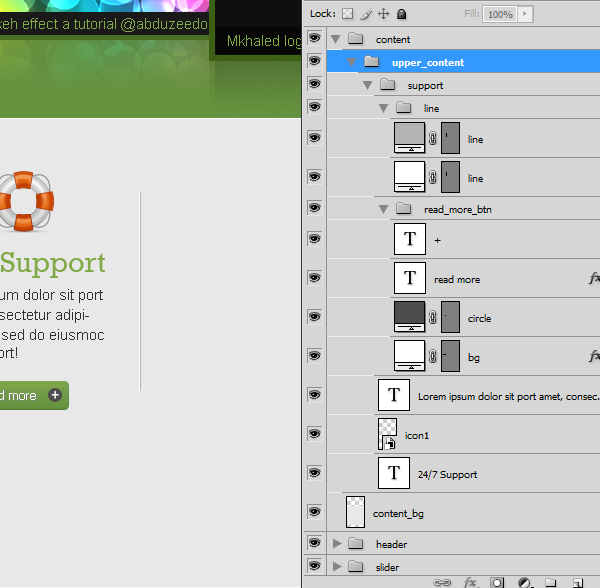Expand the slider group
This screenshot has height=588, width=600.
pyautogui.click(x=337, y=566)
